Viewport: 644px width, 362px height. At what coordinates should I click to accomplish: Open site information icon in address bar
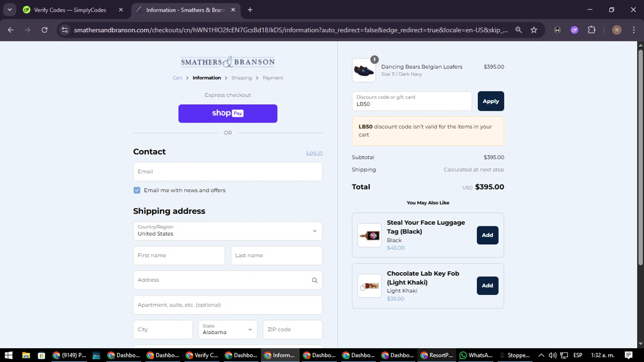click(65, 30)
